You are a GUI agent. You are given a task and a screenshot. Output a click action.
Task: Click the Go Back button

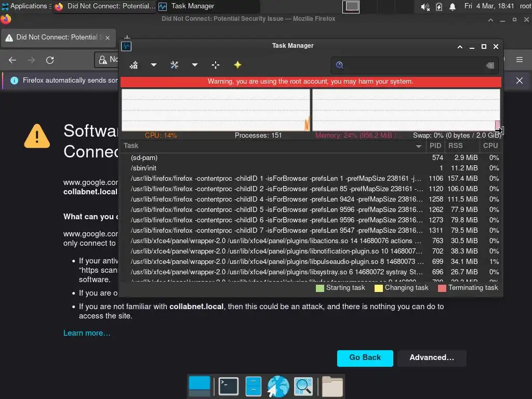coord(365,358)
